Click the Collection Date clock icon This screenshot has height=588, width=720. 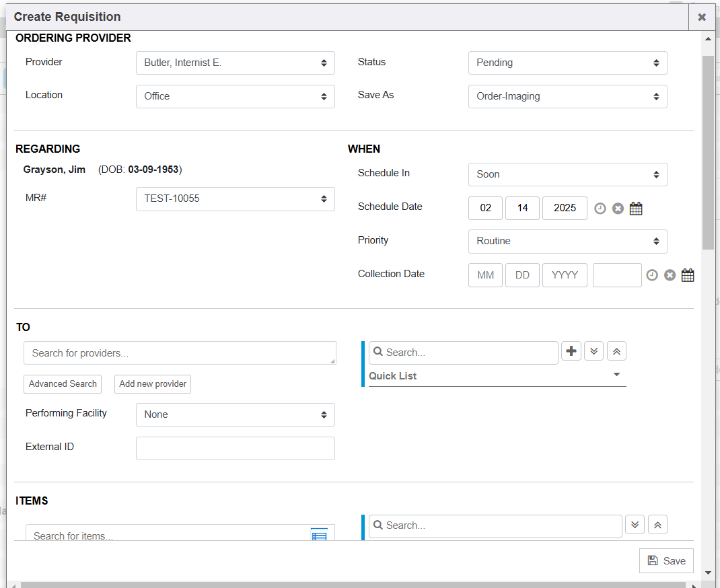coord(652,275)
